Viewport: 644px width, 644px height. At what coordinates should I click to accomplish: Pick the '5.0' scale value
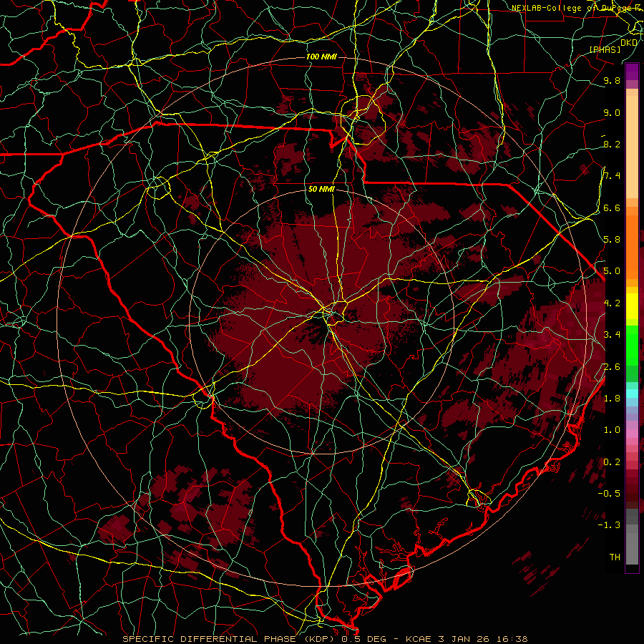coord(612,271)
